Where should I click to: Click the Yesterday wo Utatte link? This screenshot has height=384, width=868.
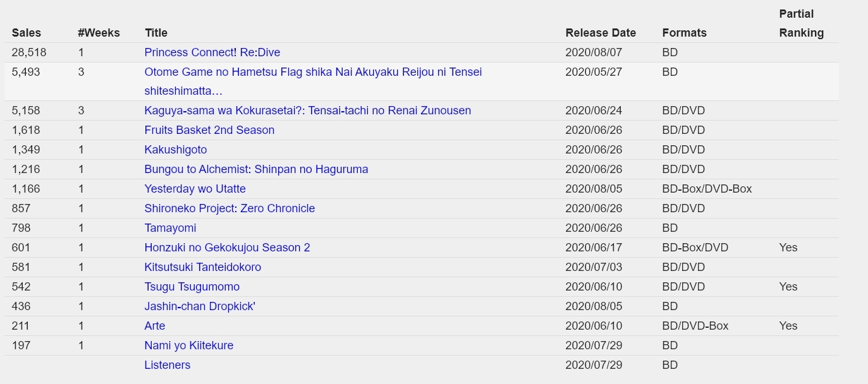(195, 189)
